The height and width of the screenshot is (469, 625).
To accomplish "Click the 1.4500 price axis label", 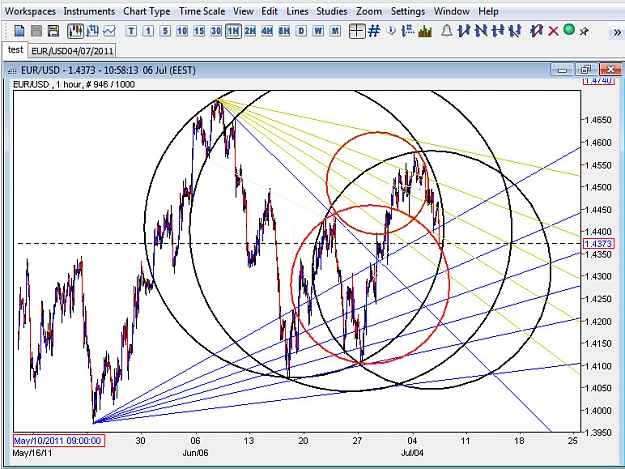I will (598, 187).
